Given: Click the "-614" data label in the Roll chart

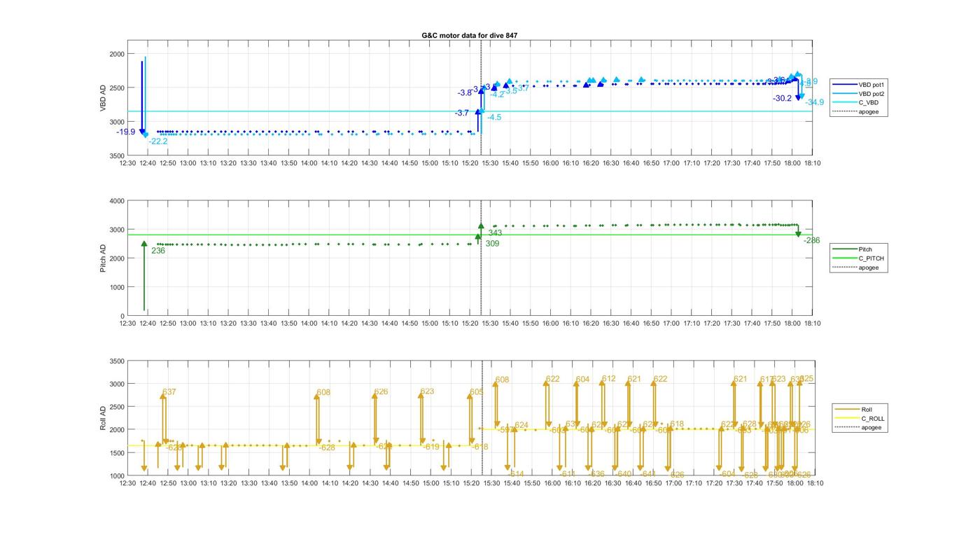Looking at the screenshot, I should pos(515,475).
